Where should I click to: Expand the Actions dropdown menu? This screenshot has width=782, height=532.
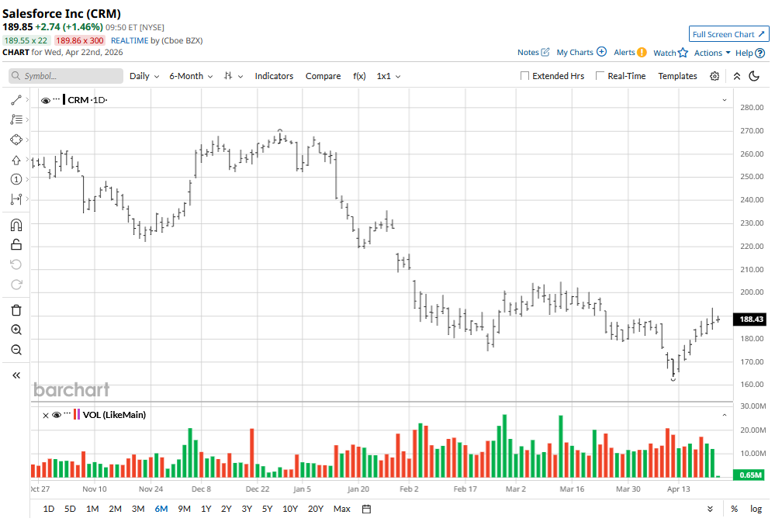tap(712, 53)
